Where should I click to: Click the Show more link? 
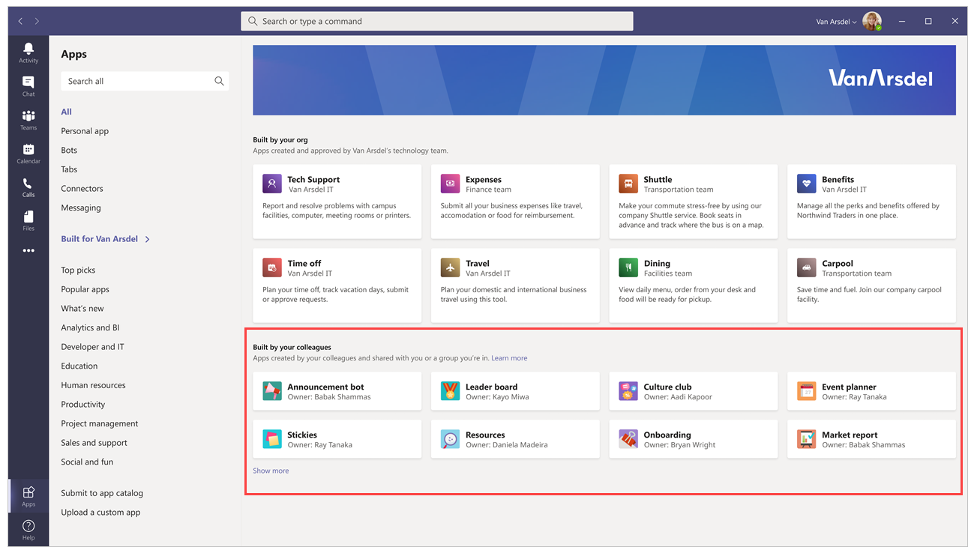[x=271, y=471]
